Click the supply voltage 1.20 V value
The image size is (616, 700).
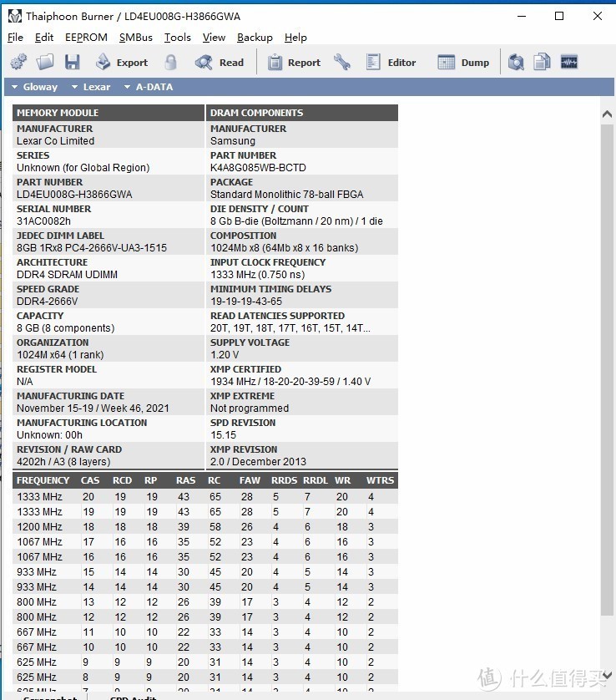pyautogui.click(x=225, y=355)
